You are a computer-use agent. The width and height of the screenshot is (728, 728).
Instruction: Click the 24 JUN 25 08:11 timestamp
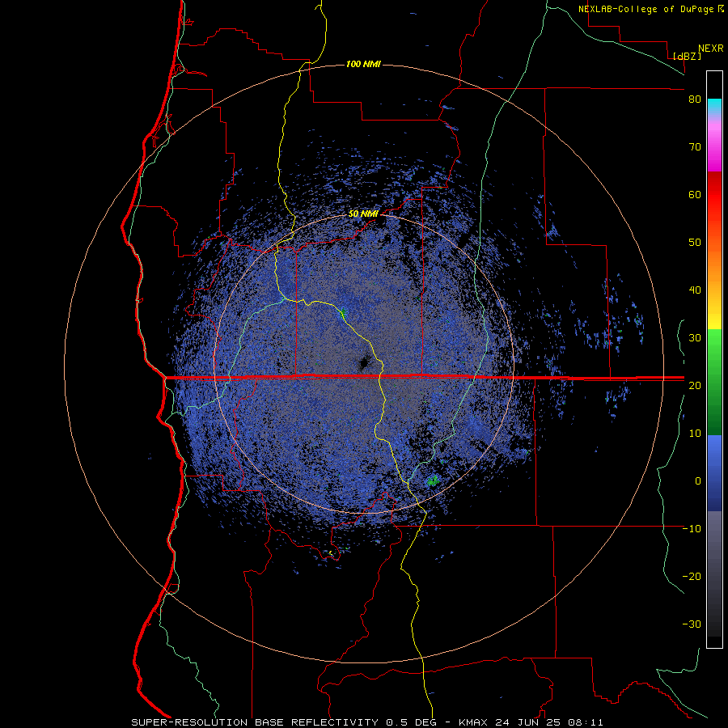click(x=549, y=722)
